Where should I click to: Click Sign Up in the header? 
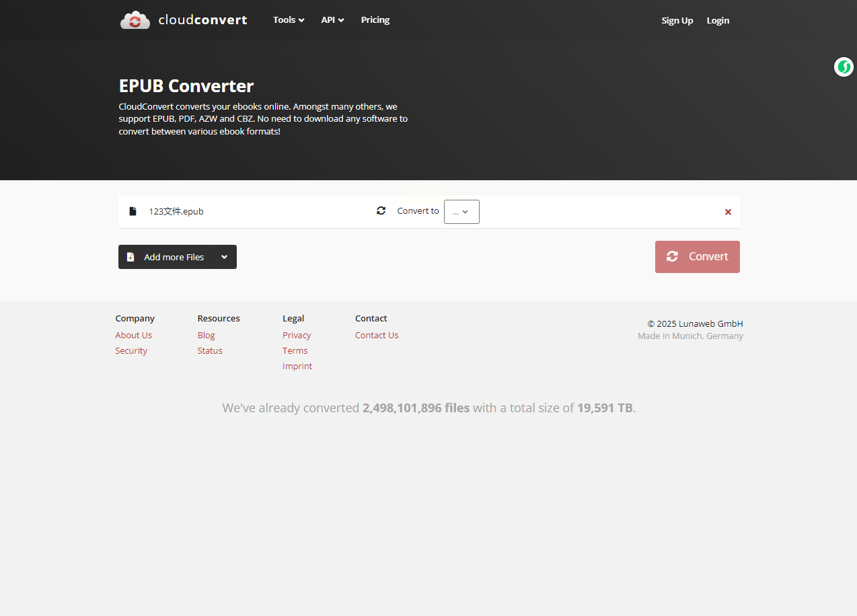pyautogui.click(x=677, y=21)
